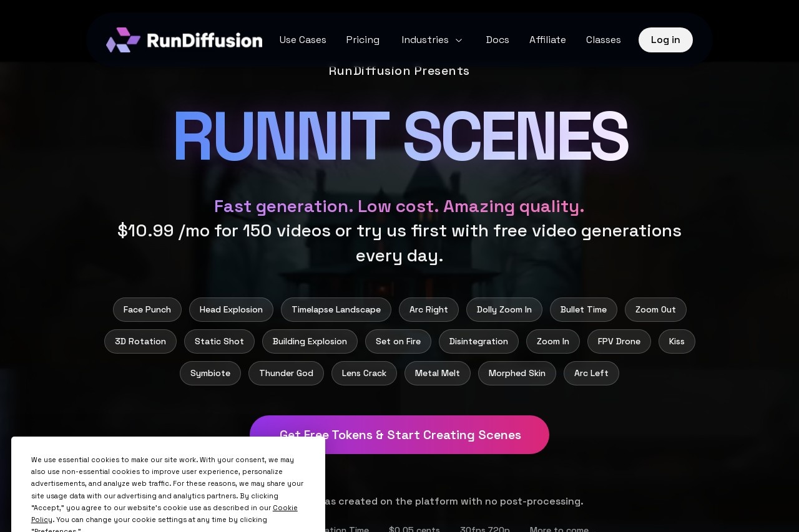
Task: Select the Head Explosion scene tag
Action: point(231,309)
